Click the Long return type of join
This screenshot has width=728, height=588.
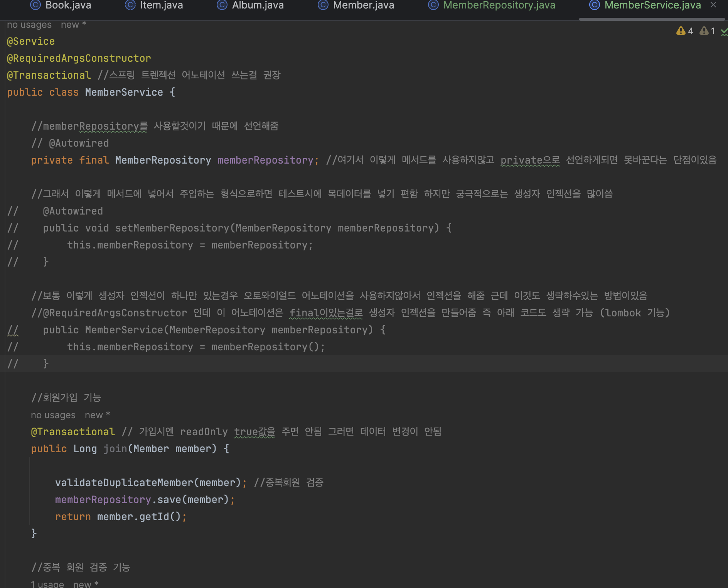coord(85,449)
